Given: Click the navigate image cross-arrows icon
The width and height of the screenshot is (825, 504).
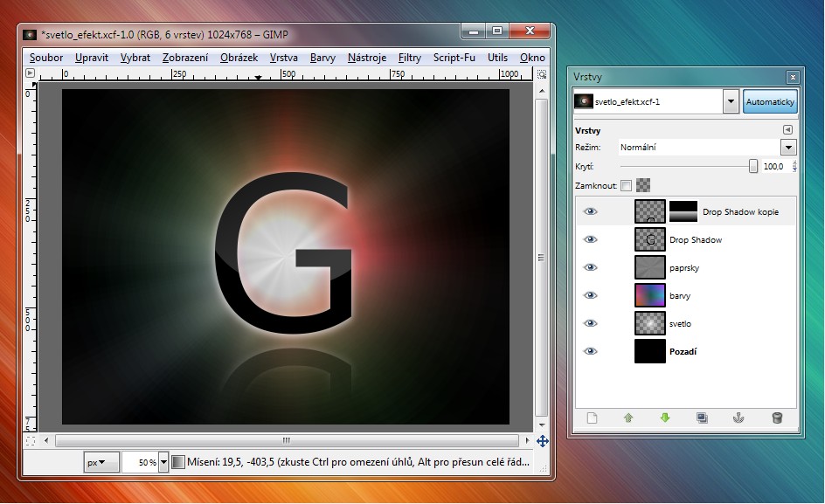Looking at the screenshot, I should point(543,441).
